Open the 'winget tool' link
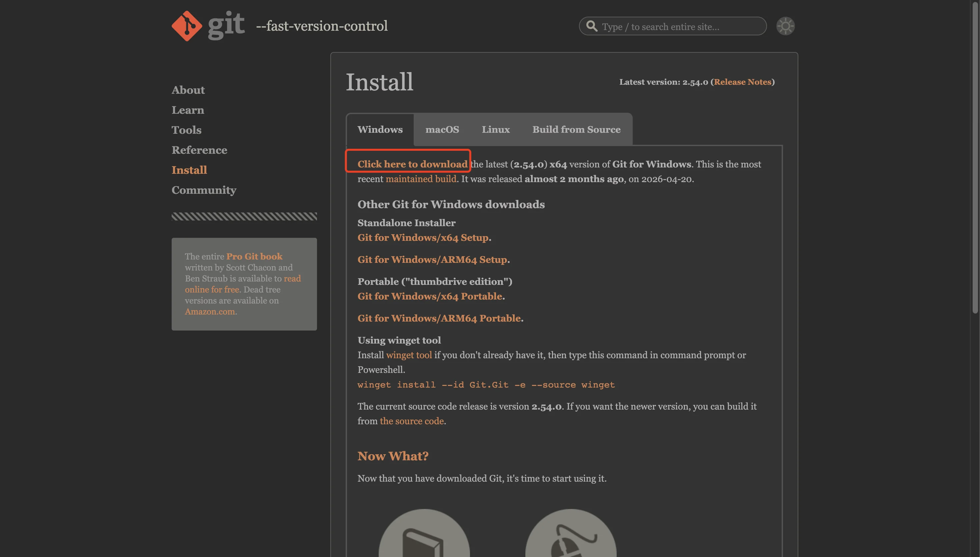 409,355
